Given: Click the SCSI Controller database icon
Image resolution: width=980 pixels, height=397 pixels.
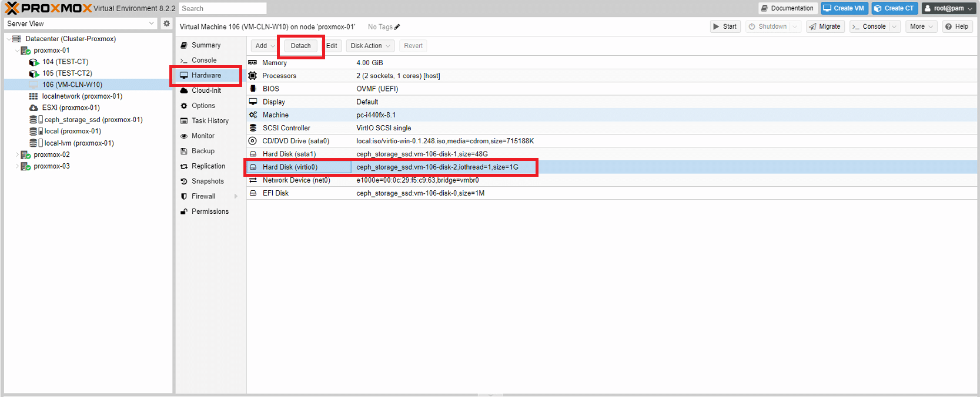Looking at the screenshot, I should pyautogui.click(x=253, y=128).
